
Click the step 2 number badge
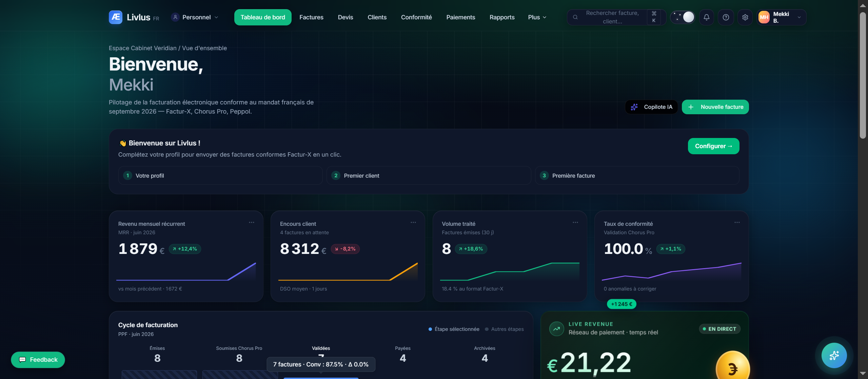pyautogui.click(x=336, y=176)
